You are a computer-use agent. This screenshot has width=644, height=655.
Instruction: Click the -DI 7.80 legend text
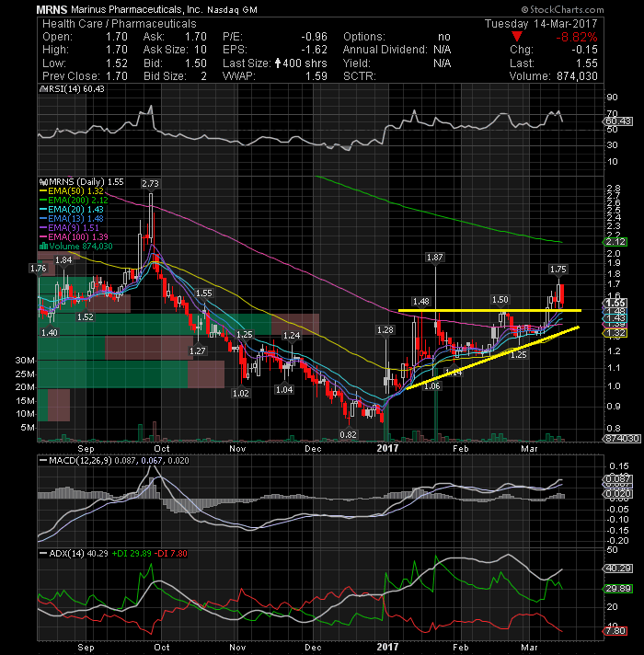tap(171, 554)
